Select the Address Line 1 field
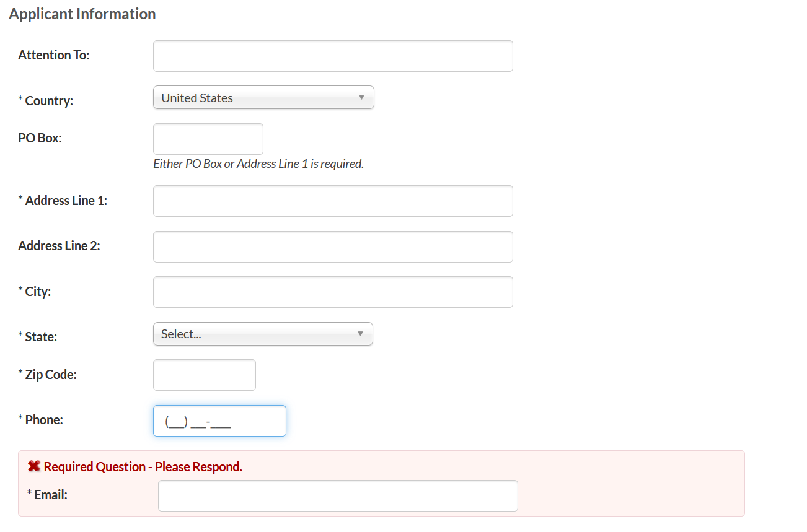Screen dimensions: 807x532 (x=333, y=201)
